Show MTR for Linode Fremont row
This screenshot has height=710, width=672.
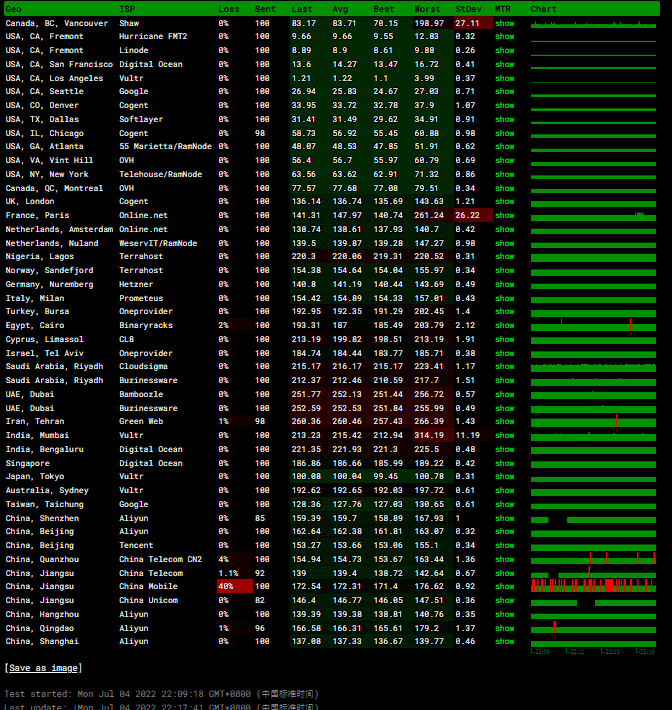click(504, 50)
